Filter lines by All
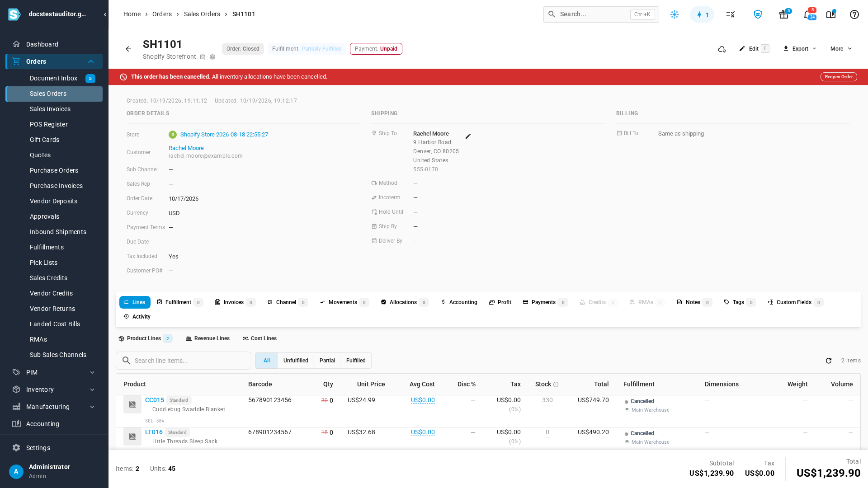The width and height of the screenshot is (868, 488). click(267, 361)
